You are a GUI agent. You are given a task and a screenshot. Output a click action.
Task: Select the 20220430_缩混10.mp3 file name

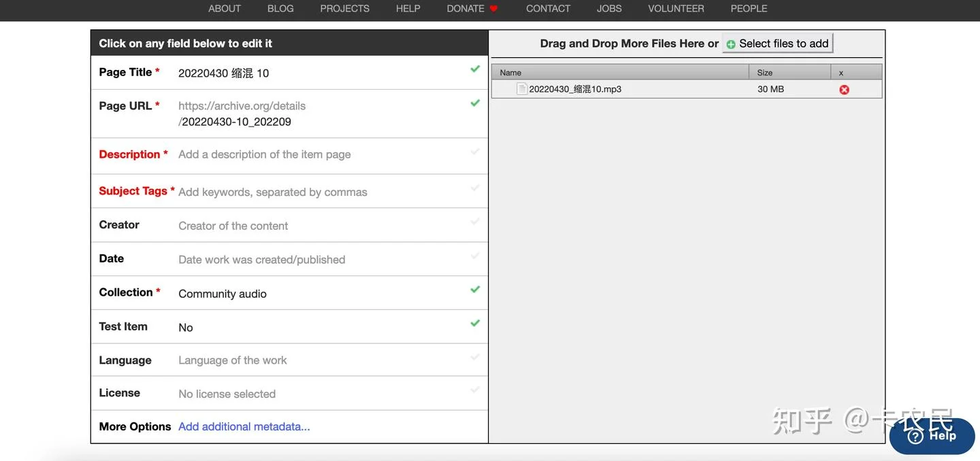point(575,89)
